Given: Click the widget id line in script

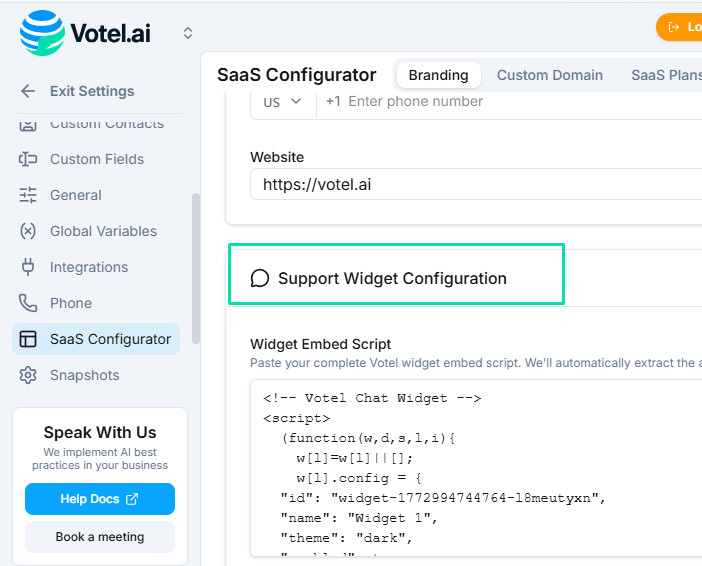Looking at the screenshot, I should click(x=443, y=498).
